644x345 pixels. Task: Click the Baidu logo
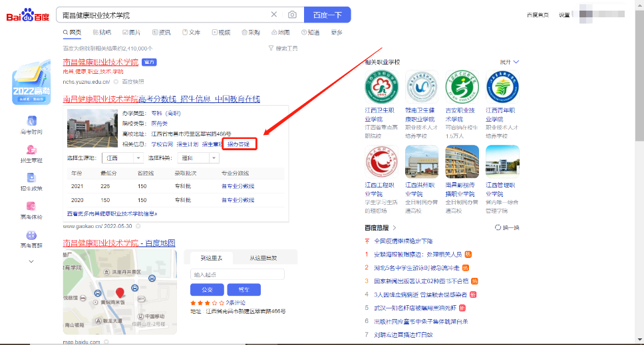[x=27, y=15]
